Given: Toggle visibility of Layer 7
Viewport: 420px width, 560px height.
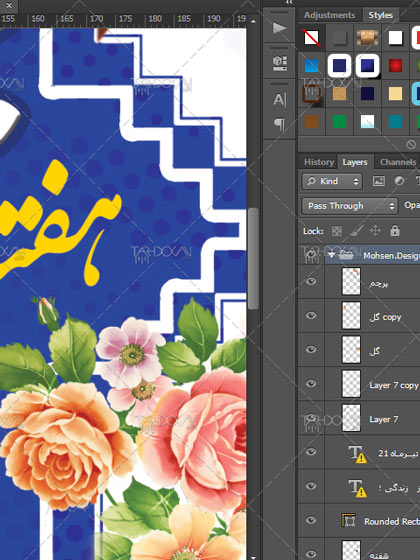Looking at the screenshot, I should [x=311, y=418].
